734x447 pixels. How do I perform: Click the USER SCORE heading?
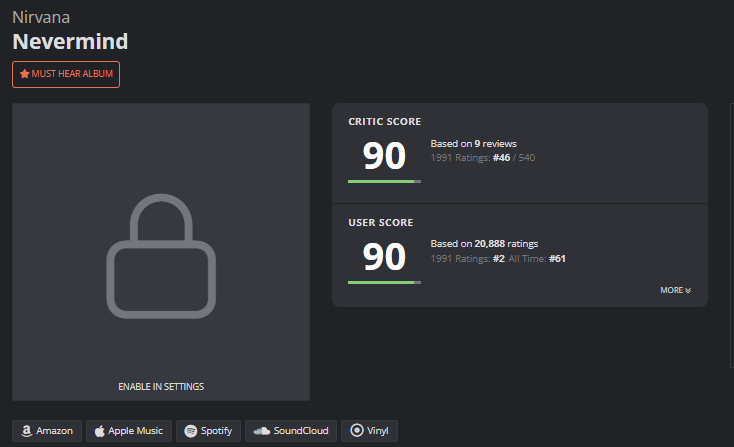click(x=381, y=223)
